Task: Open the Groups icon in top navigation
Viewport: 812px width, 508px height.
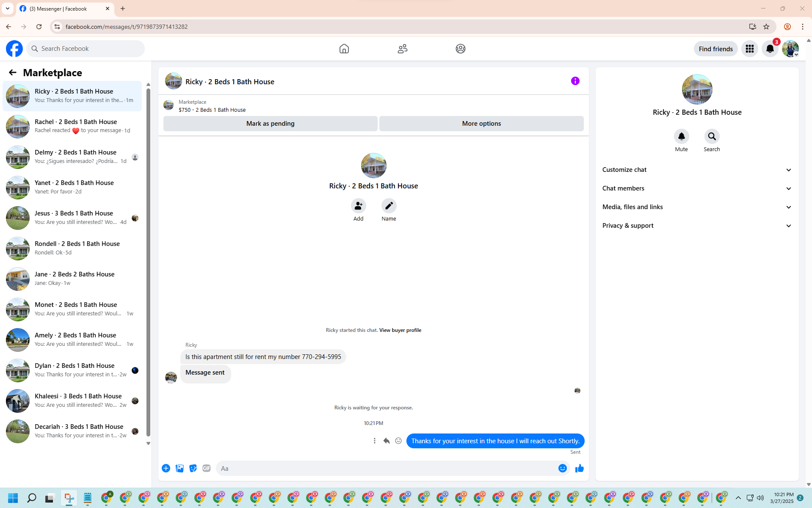Action: click(x=461, y=49)
